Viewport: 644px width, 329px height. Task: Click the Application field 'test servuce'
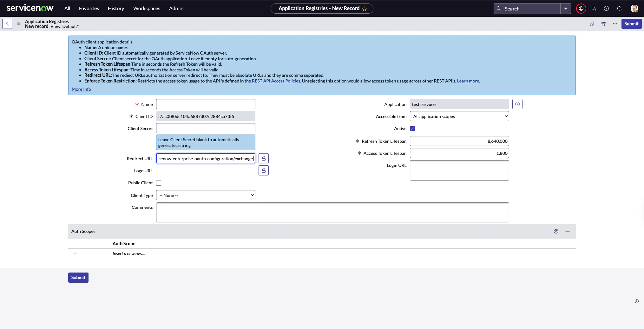(x=459, y=104)
